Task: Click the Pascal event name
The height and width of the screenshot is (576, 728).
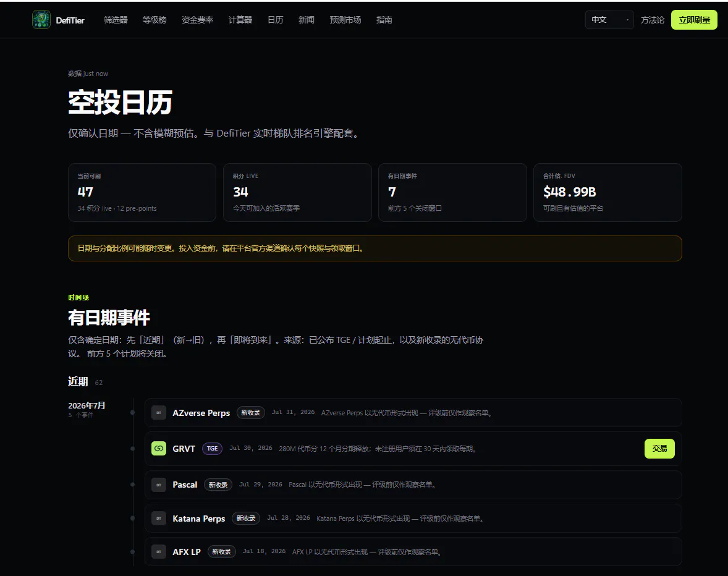Action: 185,485
